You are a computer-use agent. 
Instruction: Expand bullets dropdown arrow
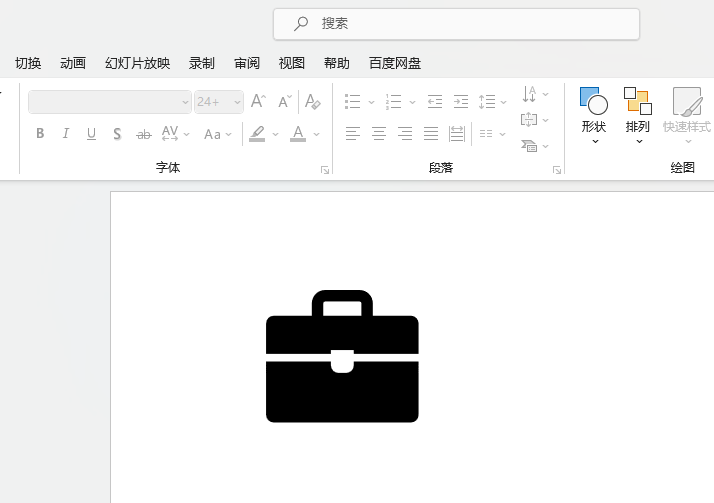pos(371,102)
